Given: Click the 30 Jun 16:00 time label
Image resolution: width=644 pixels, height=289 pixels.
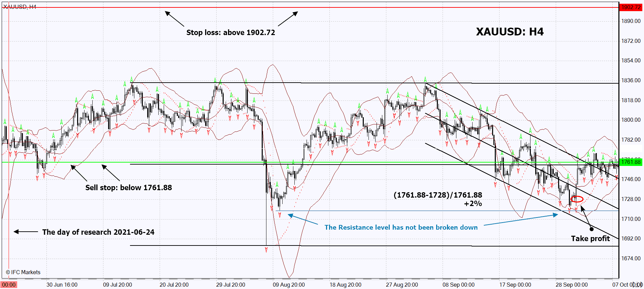Looking at the screenshot, I should [62, 285].
